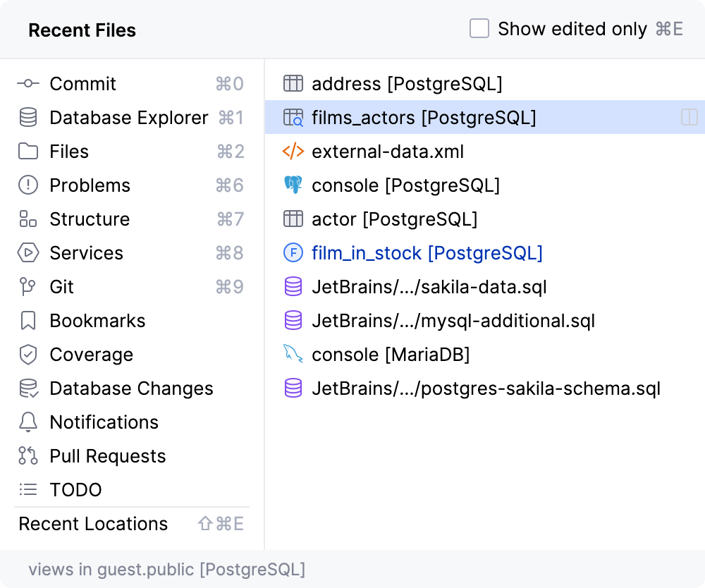The width and height of the screenshot is (705, 588).
Task: Select the TODO tool window entry
Action: [75, 490]
